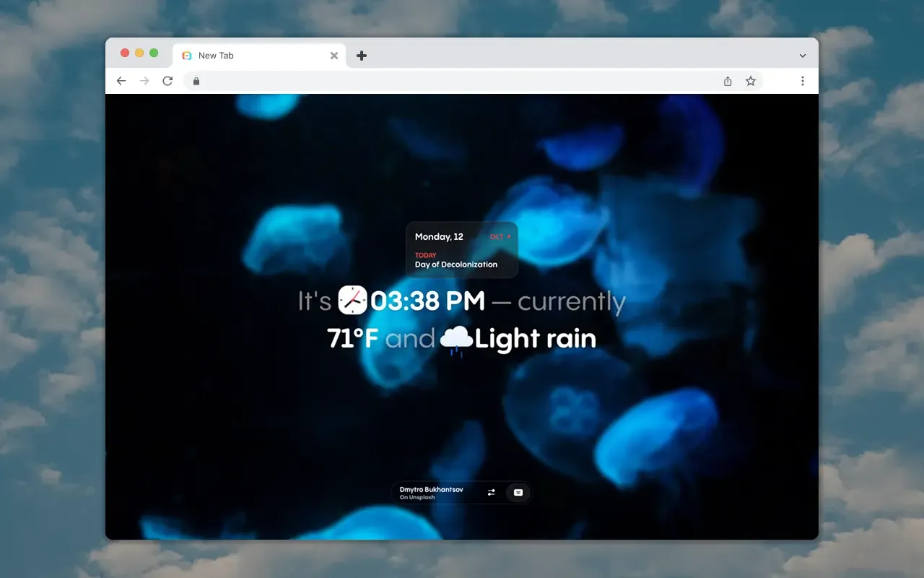Click the "71°F" temperature reading

[353, 338]
